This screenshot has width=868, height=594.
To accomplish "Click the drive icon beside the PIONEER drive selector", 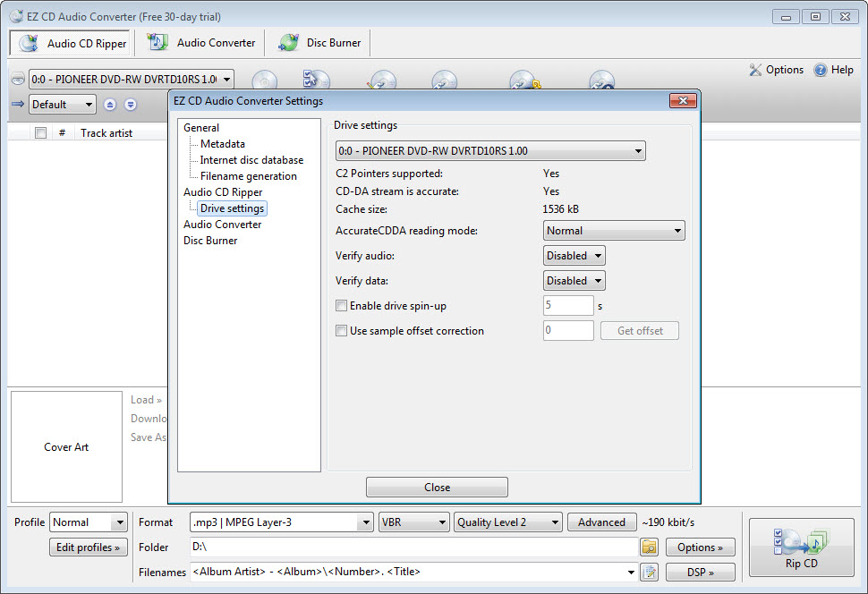I will pos(18,79).
